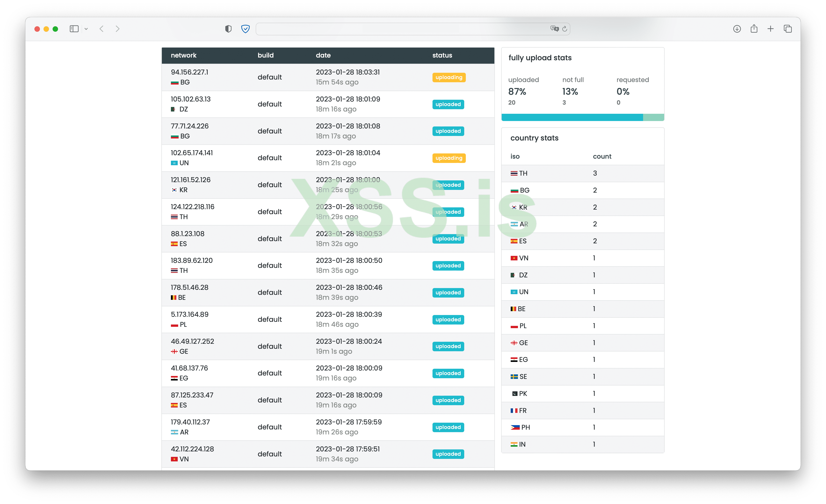
Task: Click the sidebar toggle icon
Action: coord(74,29)
